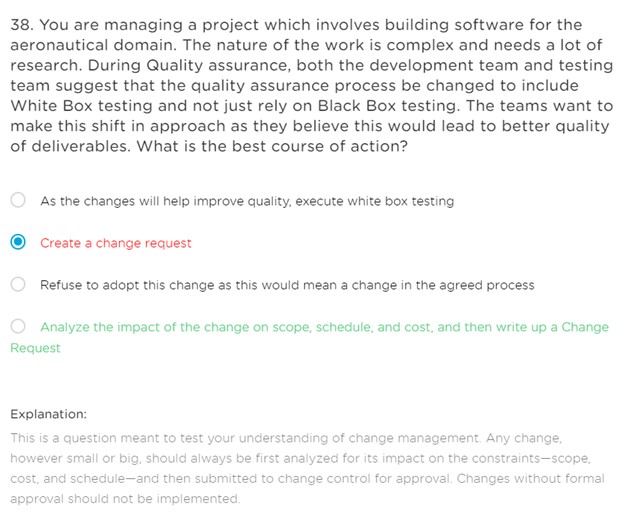Select the 'execute white box testing' radio button
The width and height of the screenshot is (624, 515).
click(x=18, y=200)
